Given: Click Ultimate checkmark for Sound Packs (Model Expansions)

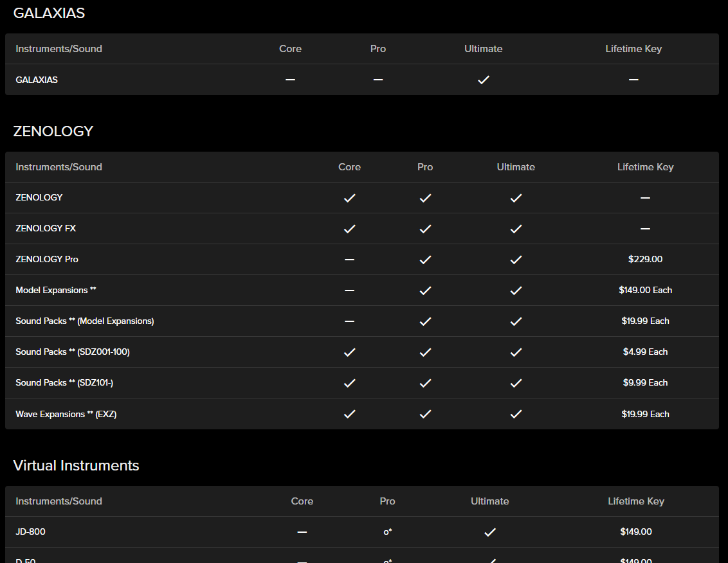Looking at the screenshot, I should 516,321.
